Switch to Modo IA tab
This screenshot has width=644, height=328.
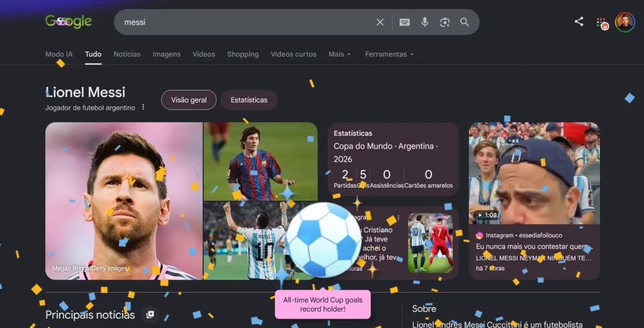click(x=58, y=54)
